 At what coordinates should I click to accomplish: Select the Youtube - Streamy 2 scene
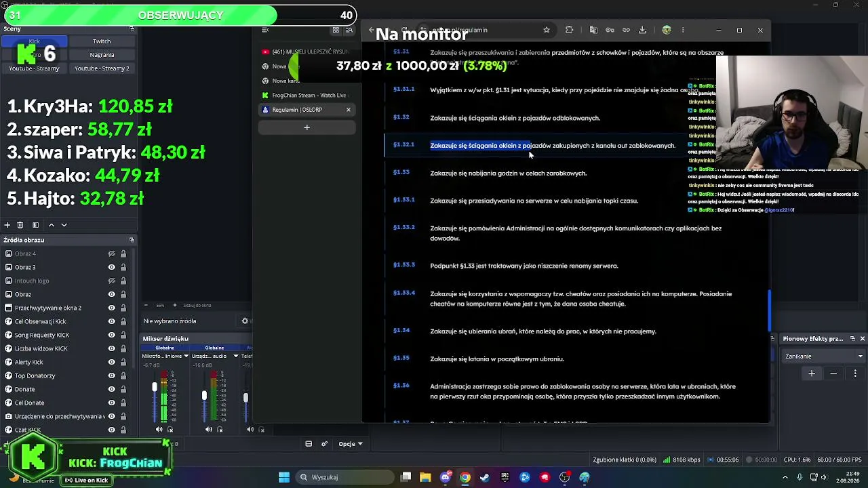[102, 68]
